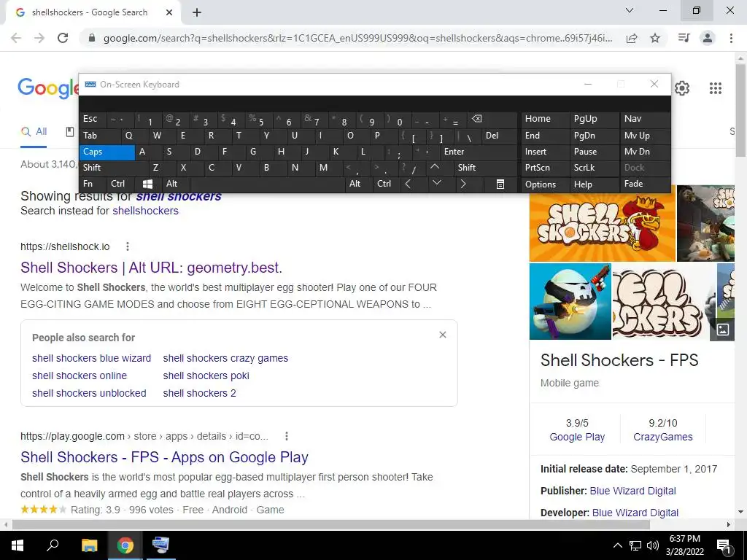The width and height of the screenshot is (747, 560).
Task: Open Shell Shockers FPS Apps on Google Play
Action: [164, 457]
